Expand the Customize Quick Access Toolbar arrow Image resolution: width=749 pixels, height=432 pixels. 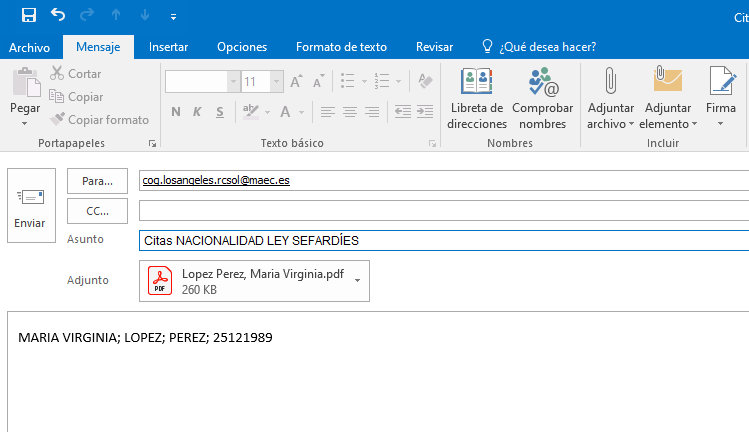point(173,17)
